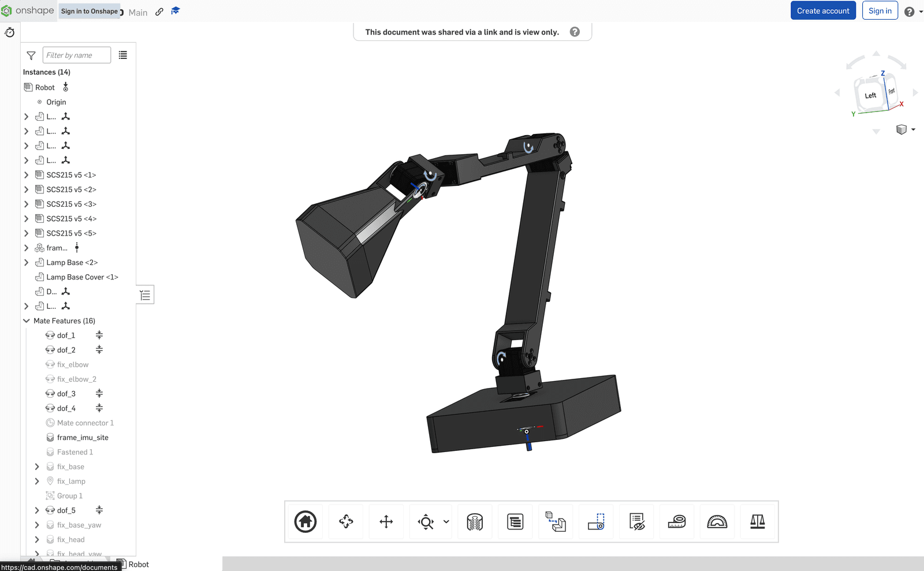
Task: Open the stopwatch performance icon on left rail
Action: 10,32
